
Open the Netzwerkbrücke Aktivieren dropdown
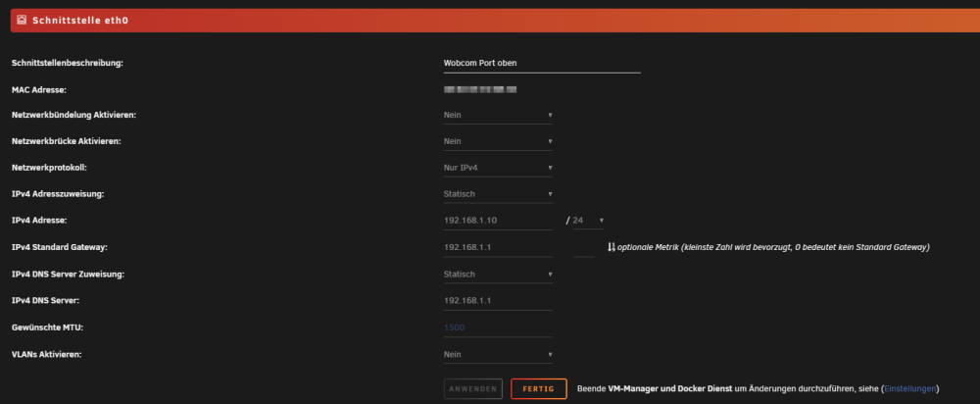(x=498, y=141)
